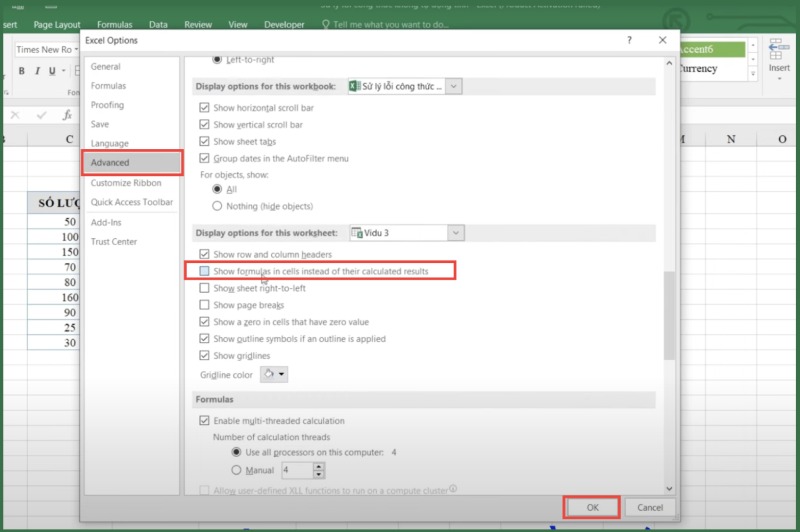
Task: Select Use all processors on this computer
Action: 236,452
